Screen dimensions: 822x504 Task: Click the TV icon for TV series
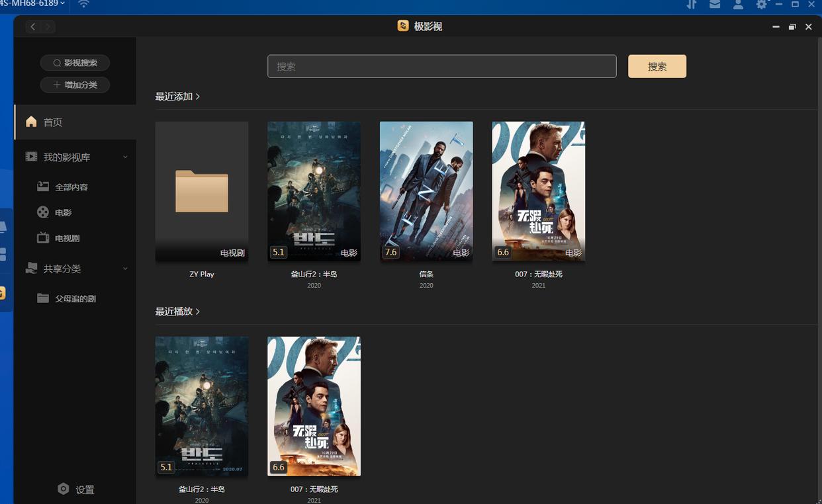(43, 237)
